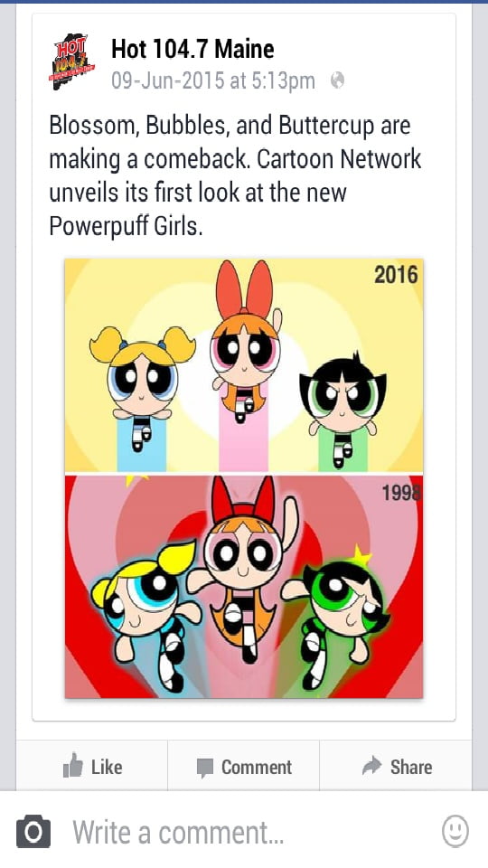
Task: Open the 1998 Powerpuff Girls image
Action: click(x=244, y=586)
